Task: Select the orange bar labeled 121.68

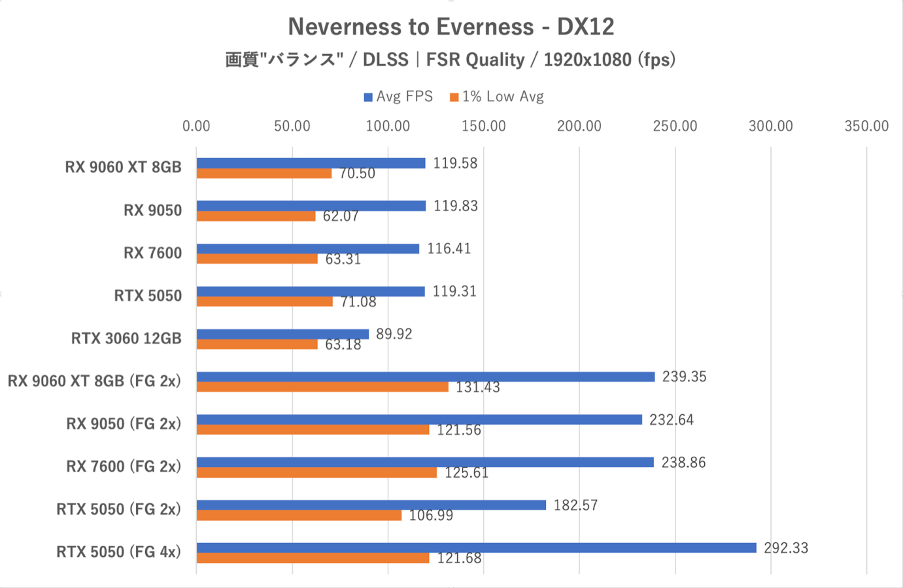Action: click(313, 558)
